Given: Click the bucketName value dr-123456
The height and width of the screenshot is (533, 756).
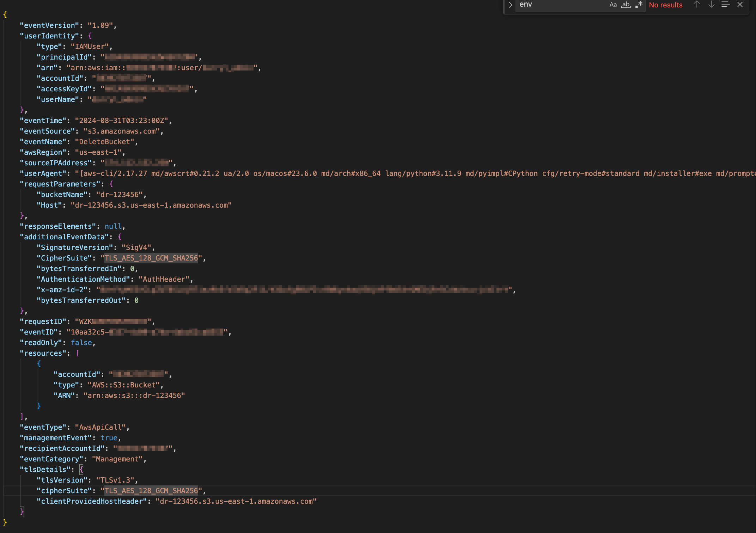Looking at the screenshot, I should pyautogui.click(x=119, y=195).
